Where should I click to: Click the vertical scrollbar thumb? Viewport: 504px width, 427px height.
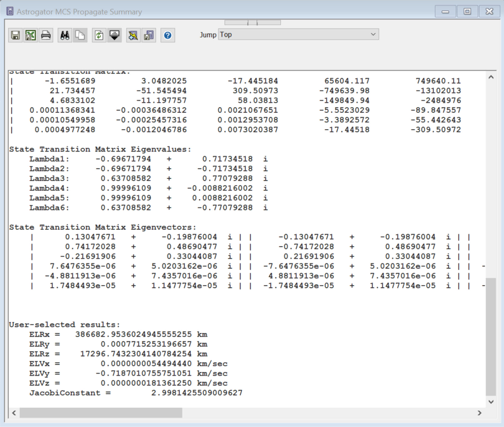coord(490,335)
